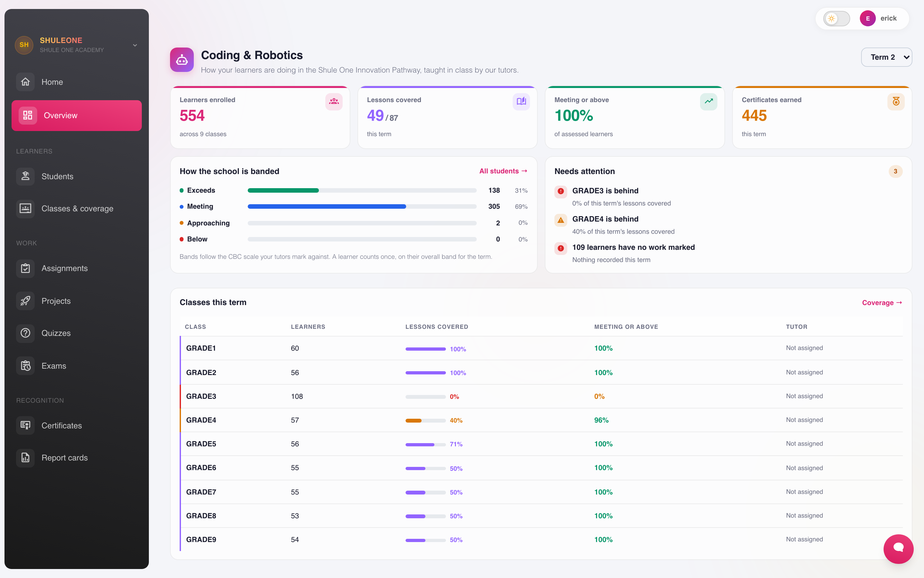The width and height of the screenshot is (924, 578).
Task: Open Report cards in the sidebar
Action: (76, 458)
